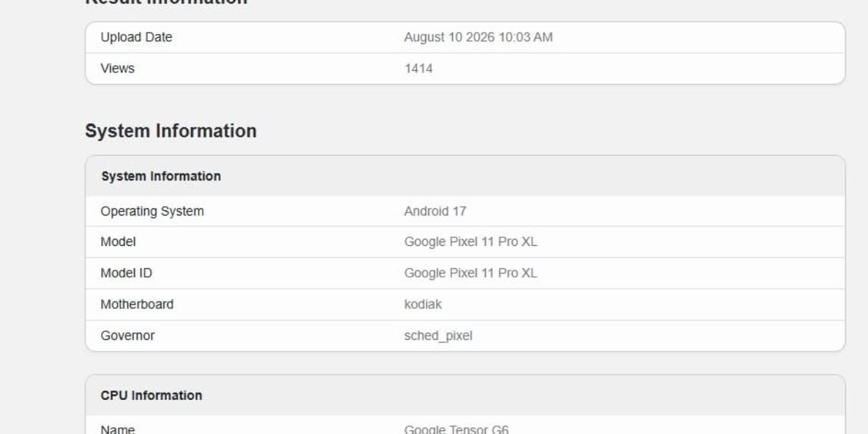The width and height of the screenshot is (868, 434).
Task: Click the views count 1414
Action: tap(418, 69)
